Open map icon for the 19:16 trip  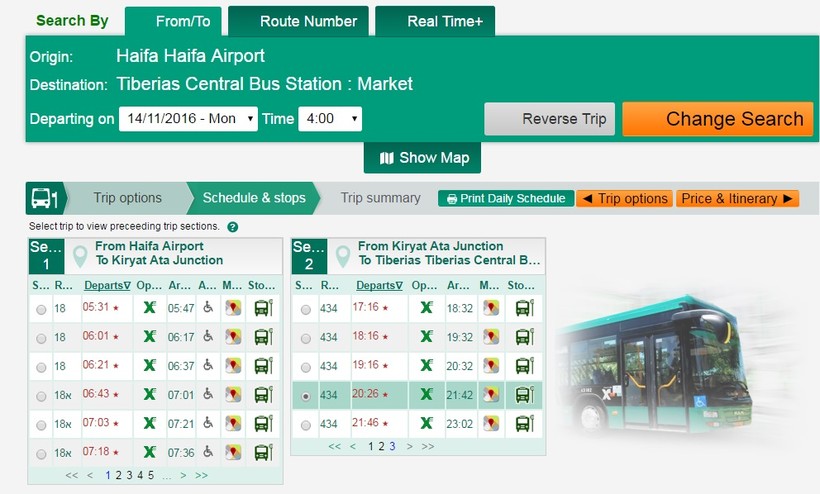tap(491, 365)
